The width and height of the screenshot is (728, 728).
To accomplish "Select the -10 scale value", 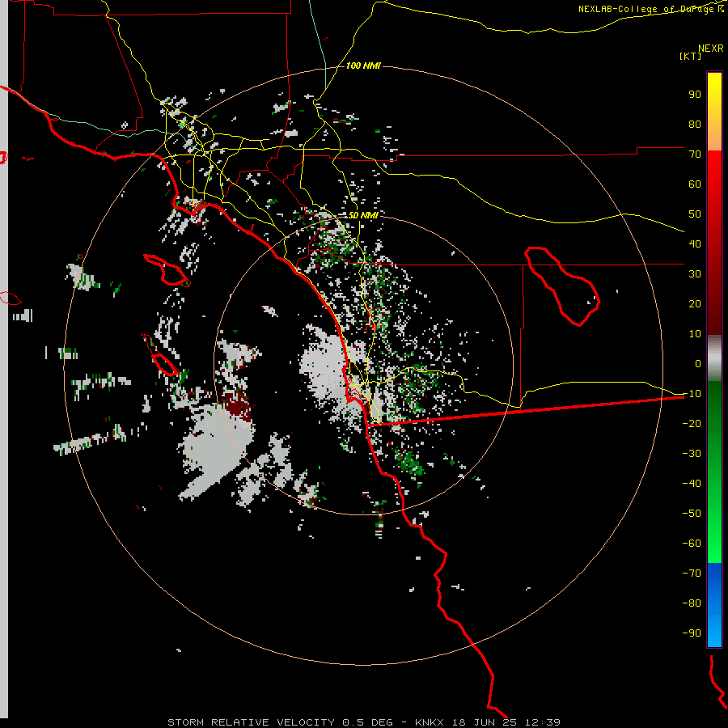I will [692, 394].
